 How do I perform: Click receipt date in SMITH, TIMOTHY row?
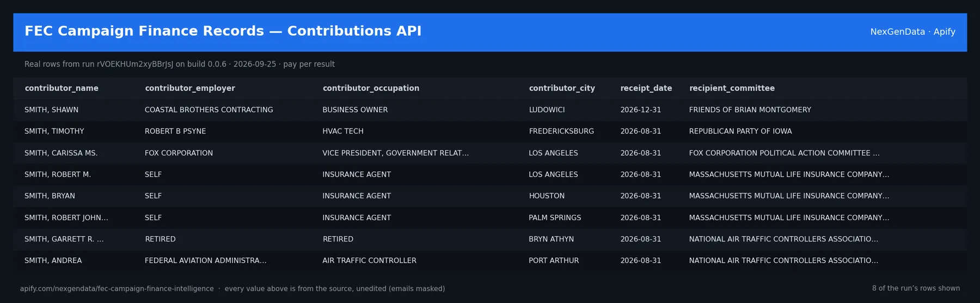coord(641,131)
